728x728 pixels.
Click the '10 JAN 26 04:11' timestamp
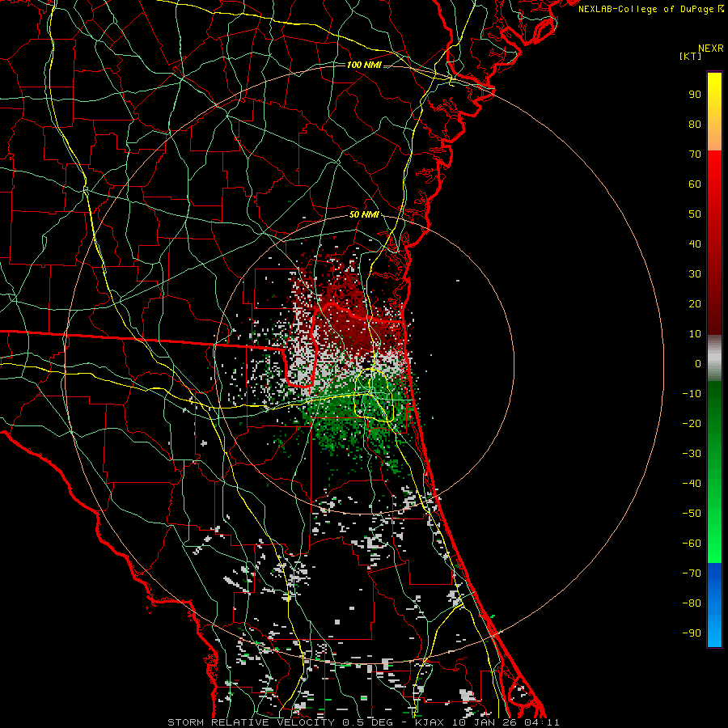506,722
